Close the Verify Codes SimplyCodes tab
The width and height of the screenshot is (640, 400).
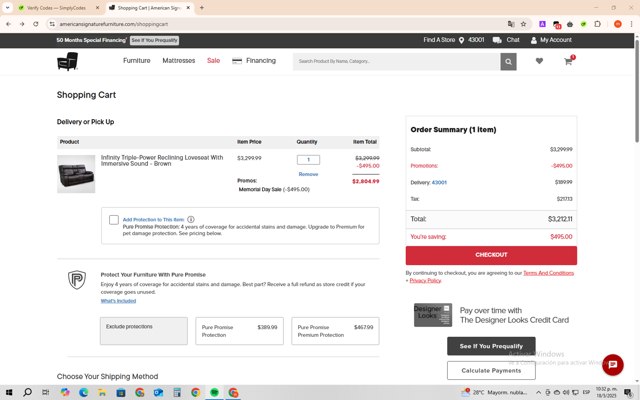point(97,8)
